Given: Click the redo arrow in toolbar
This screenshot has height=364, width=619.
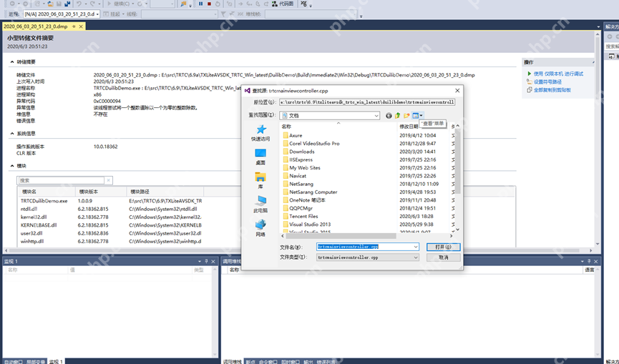Looking at the screenshot, I should coord(93,4).
